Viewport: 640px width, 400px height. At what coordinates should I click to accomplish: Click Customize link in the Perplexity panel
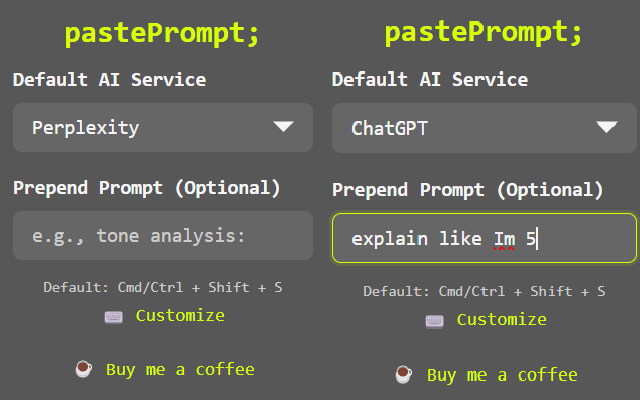[180, 316]
